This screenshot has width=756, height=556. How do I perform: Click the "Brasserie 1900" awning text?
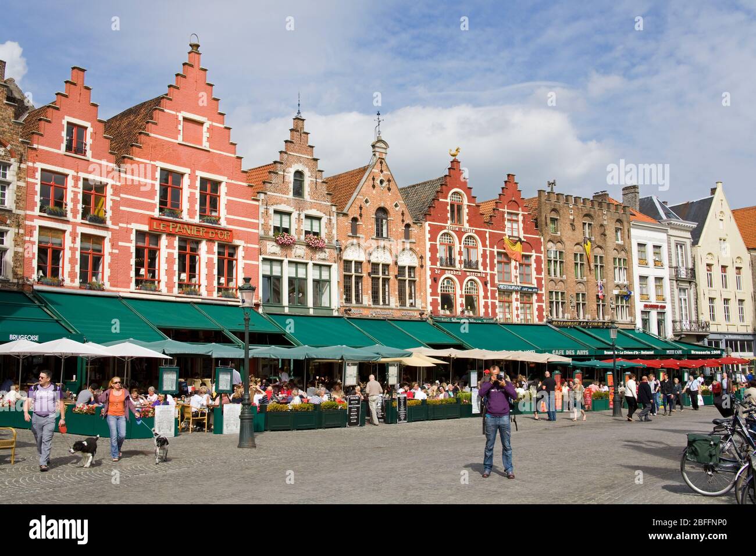pyautogui.click(x=707, y=352)
